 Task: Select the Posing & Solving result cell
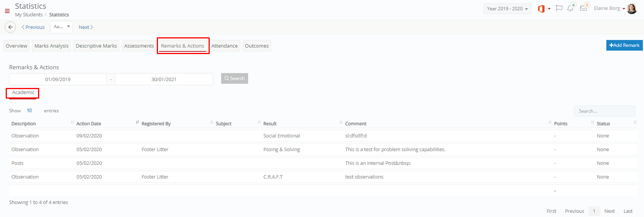point(282,150)
